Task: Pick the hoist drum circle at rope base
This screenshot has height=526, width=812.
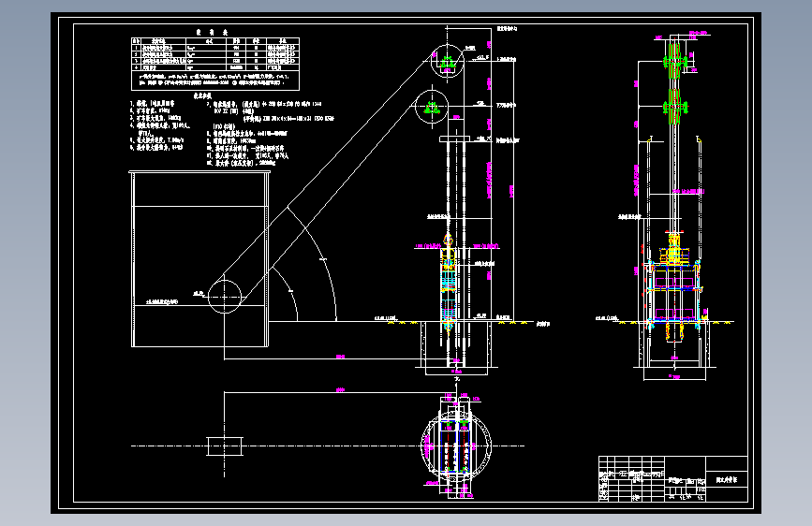Action: (225, 297)
